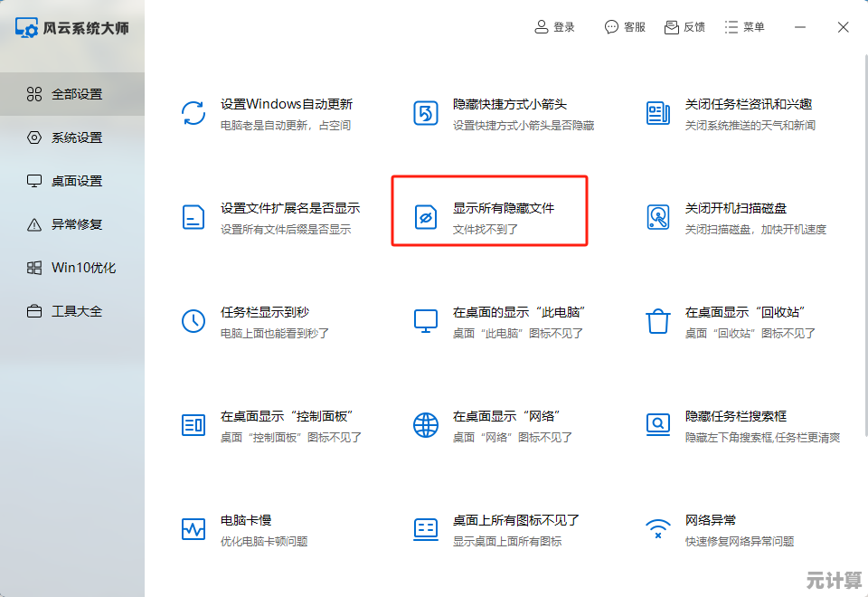The width and height of the screenshot is (868, 597).
Task: Close the 风云系统大师 window
Action: click(x=843, y=27)
